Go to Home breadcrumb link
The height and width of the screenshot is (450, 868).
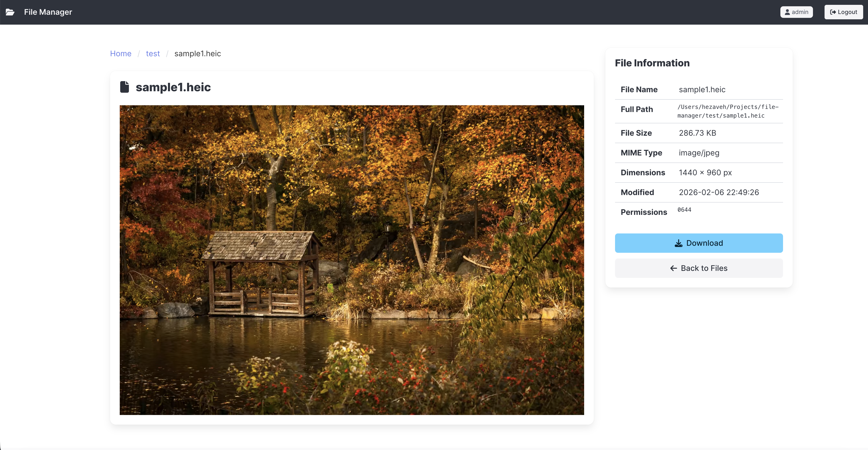pos(121,54)
